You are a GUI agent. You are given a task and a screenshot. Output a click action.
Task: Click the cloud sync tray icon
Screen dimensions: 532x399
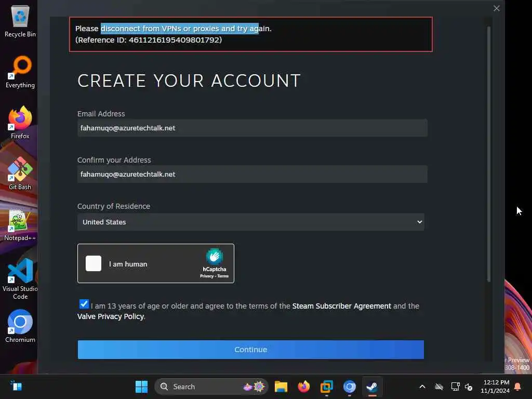click(x=439, y=387)
